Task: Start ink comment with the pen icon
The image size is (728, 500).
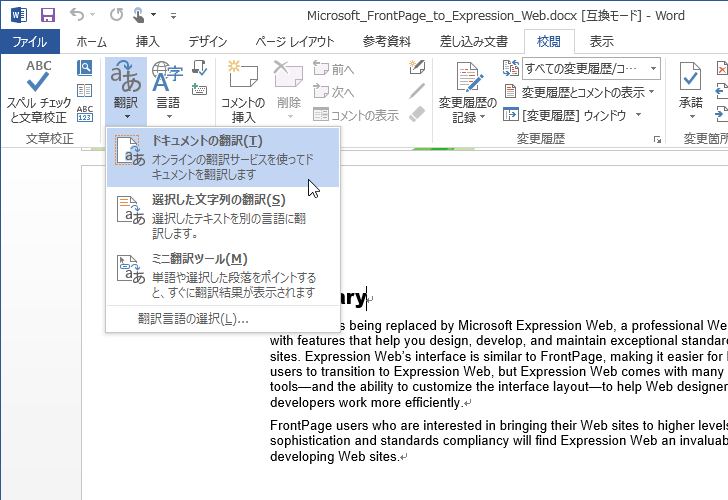Action: [417, 67]
